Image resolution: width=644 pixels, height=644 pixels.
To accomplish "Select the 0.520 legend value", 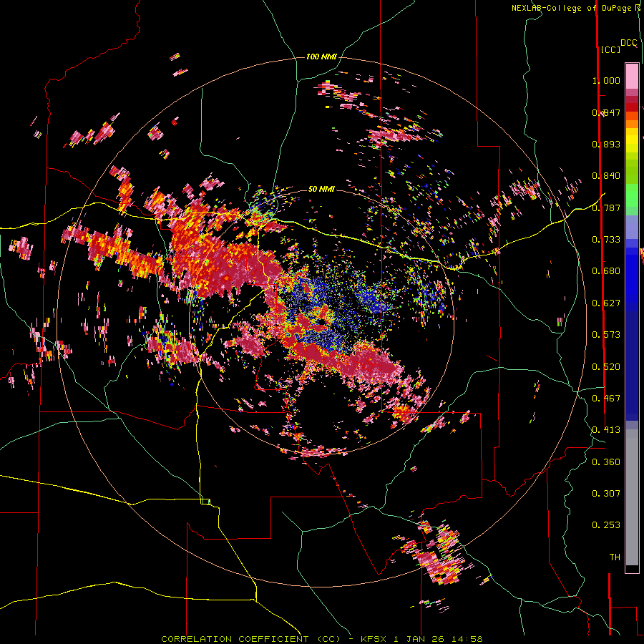I will (606, 367).
